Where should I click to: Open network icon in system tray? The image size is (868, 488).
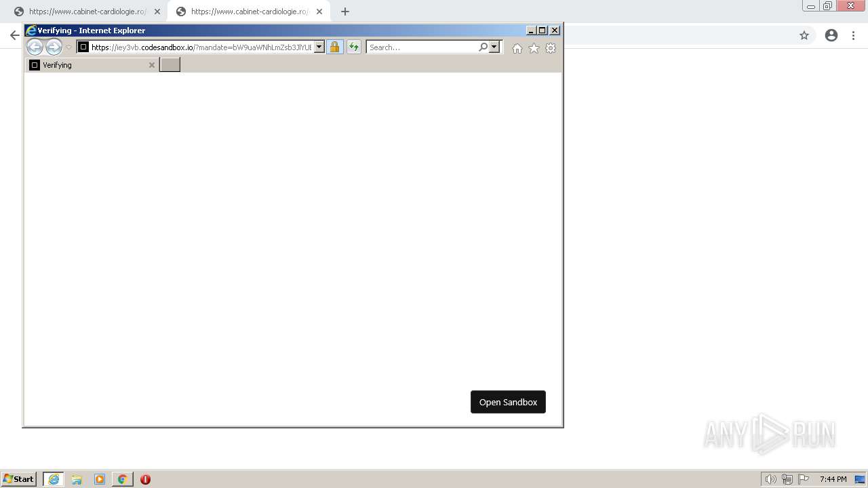tap(787, 479)
